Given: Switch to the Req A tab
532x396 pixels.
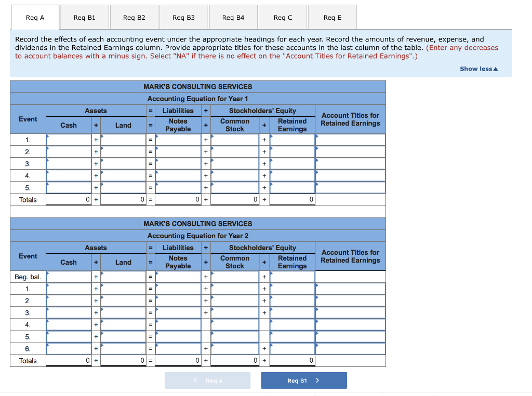Looking at the screenshot, I should click(35, 17).
